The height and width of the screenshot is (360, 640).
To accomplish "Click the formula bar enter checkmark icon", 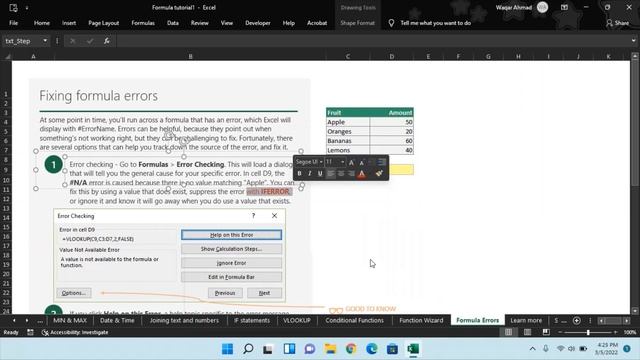I will (x=90, y=41).
